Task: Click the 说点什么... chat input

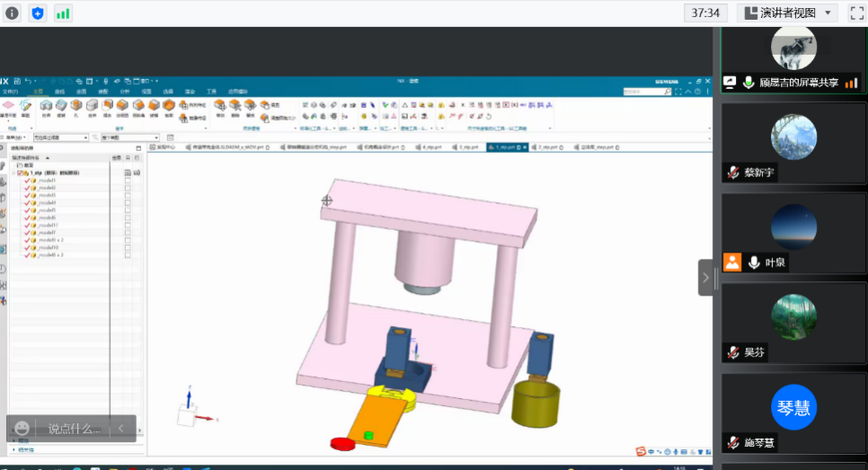Action: (74, 429)
